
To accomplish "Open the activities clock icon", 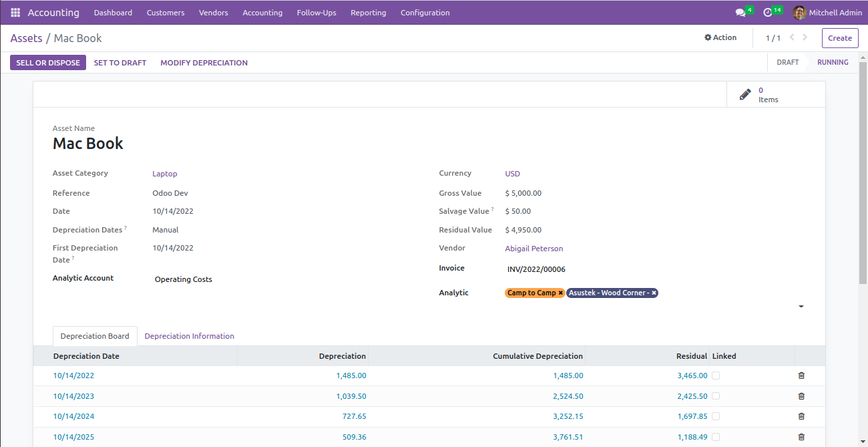I will [768, 13].
